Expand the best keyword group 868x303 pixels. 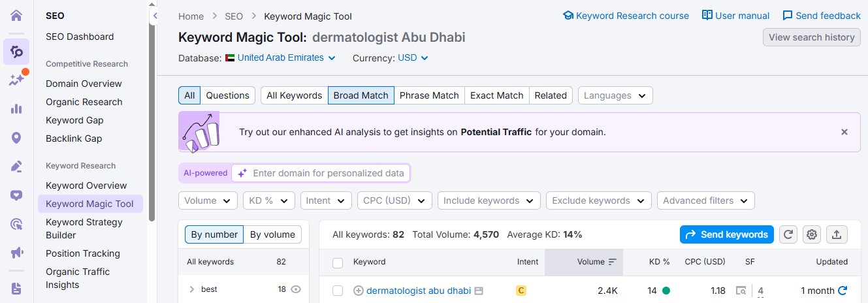point(191,289)
